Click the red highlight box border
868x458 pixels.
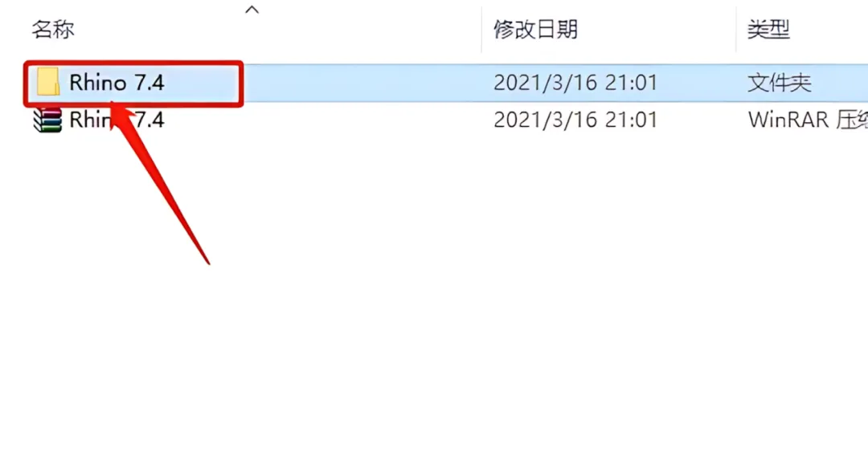tap(133, 63)
